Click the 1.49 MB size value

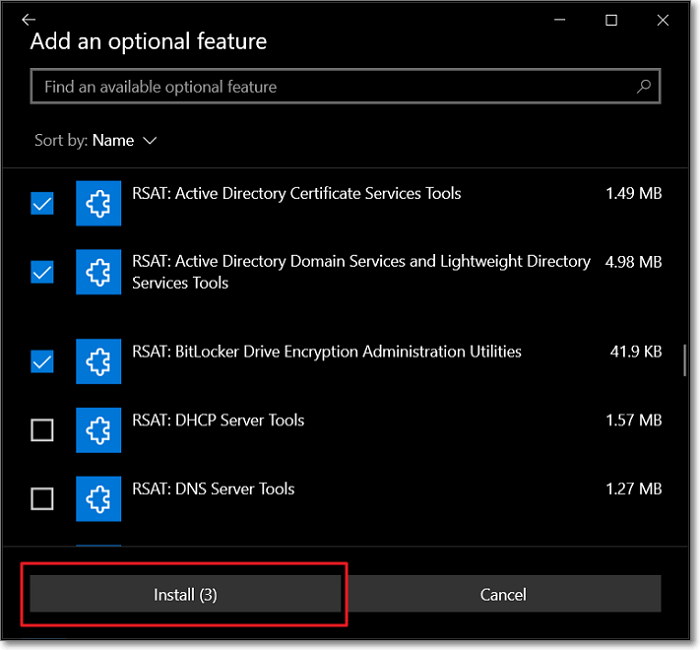(x=633, y=194)
